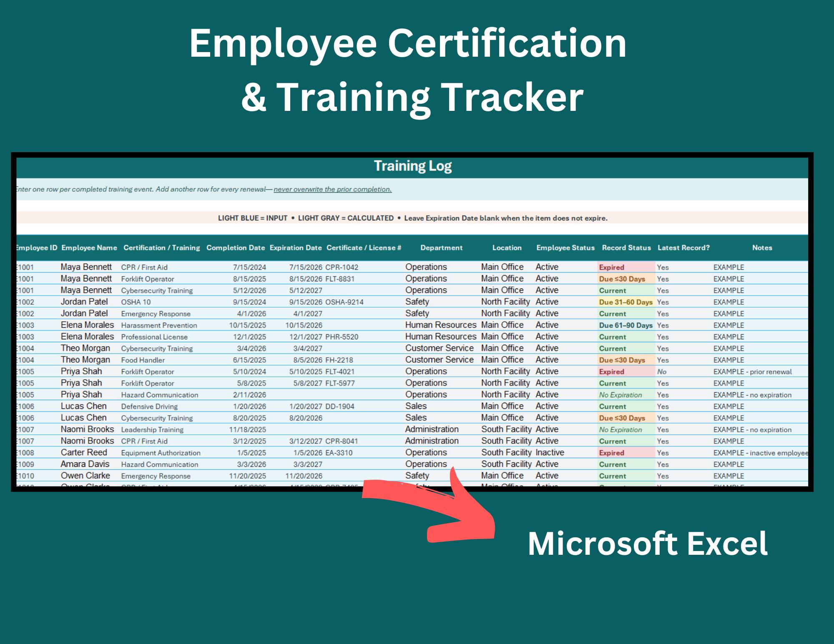Click the underlined 'never overwrite the prior completion' text
Image resolution: width=834 pixels, height=644 pixels.
tap(333, 189)
